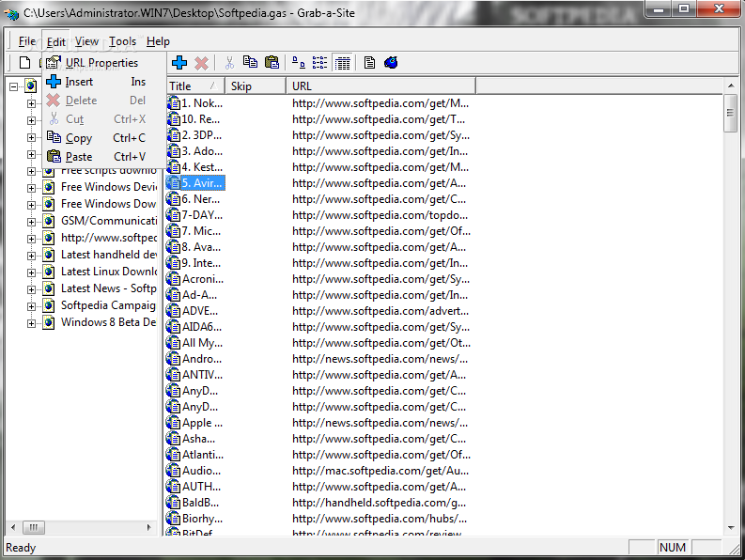Viewport: 745px width, 560px height.
Task: Click the vertical scrollbar thumb
Action: (x=730, y=113)
